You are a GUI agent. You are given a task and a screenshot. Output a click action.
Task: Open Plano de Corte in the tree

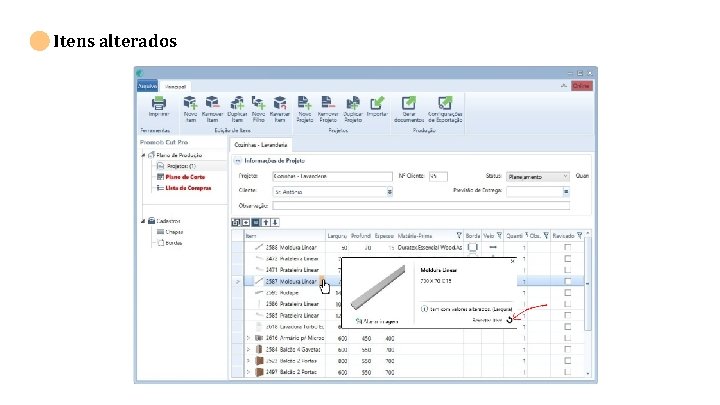click(x=185, y=177)
